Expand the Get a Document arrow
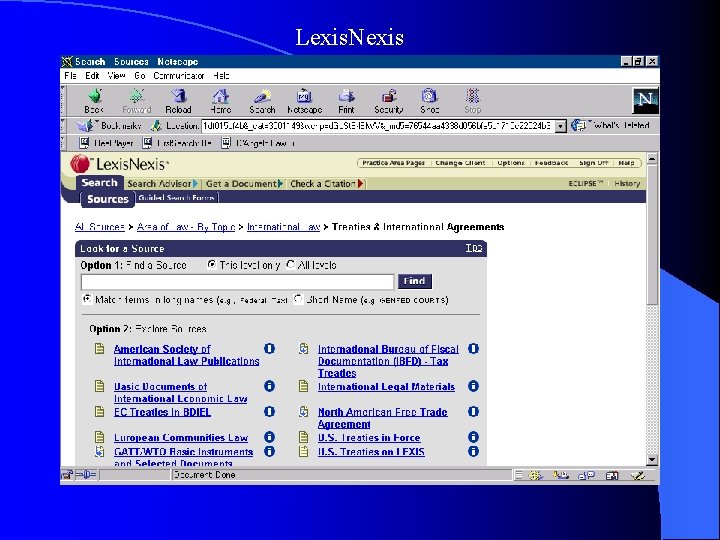 (x=281, y=184)
